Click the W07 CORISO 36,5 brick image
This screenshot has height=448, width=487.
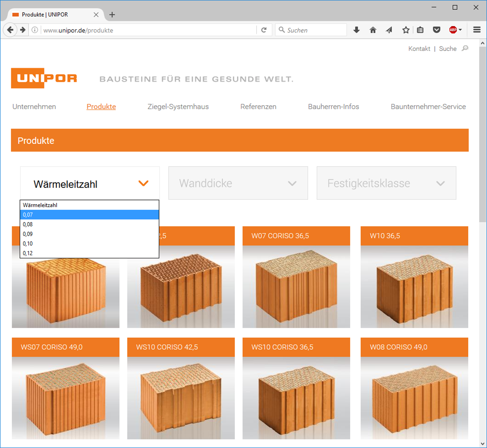point(296,286)
